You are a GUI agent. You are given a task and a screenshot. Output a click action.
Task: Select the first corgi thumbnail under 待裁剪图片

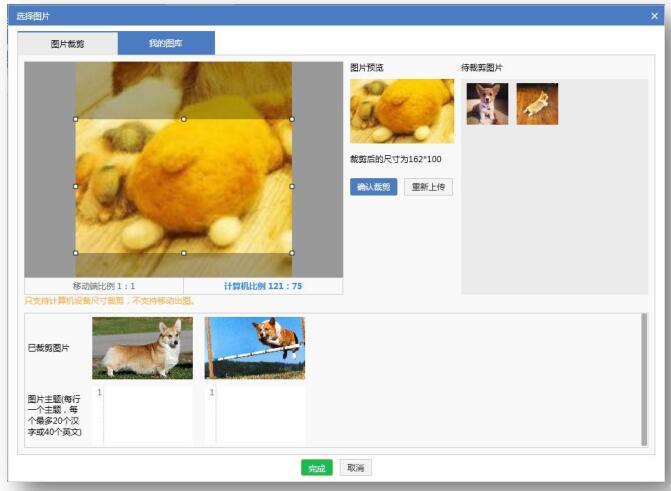[487, 104]
